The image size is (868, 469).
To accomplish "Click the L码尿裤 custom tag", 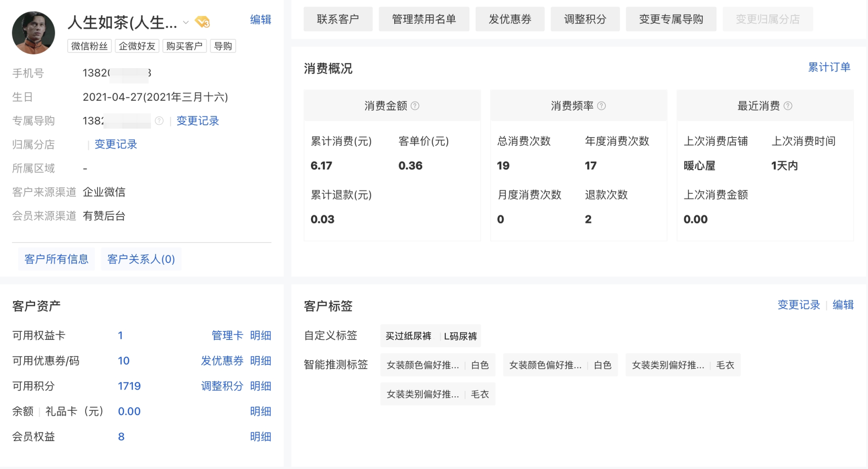I will pyautogui.click(x=460, y=336).
